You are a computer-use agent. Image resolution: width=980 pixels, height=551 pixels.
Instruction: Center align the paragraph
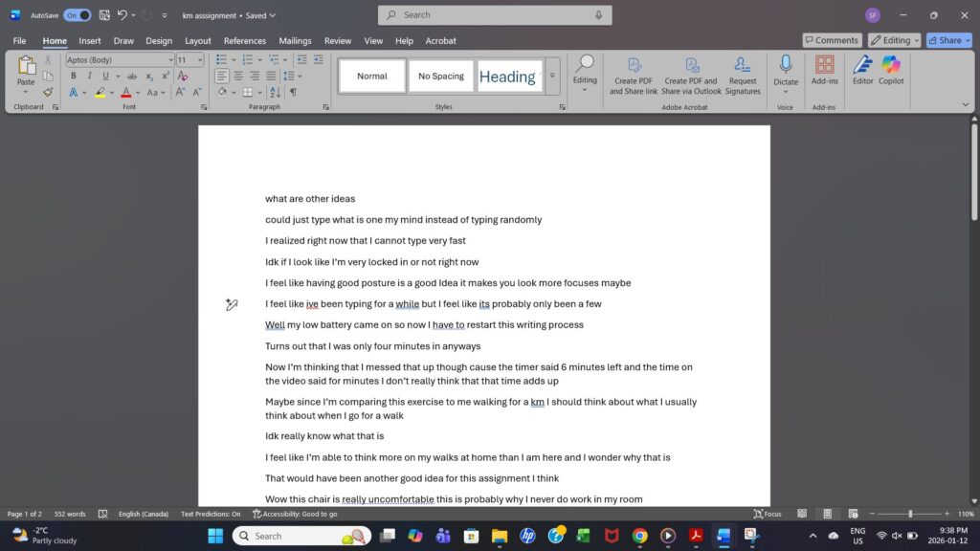pyautogui.click(x=238, y=76)
